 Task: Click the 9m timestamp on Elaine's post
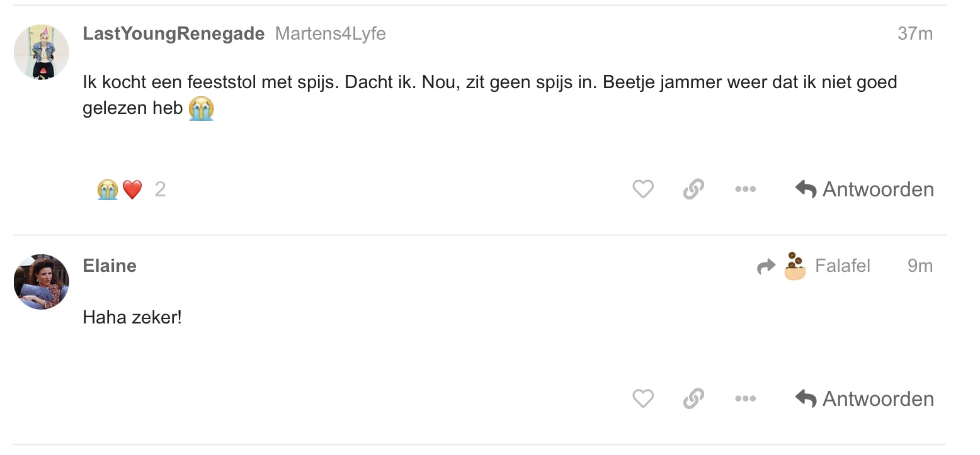[x=920, y=266]
